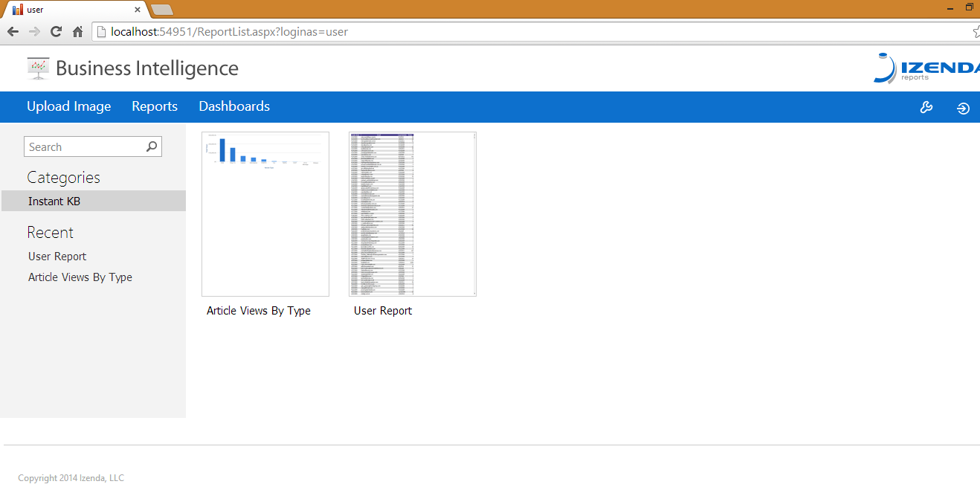Open the User Report thumbnail
The height and width of the screenshot is (490, 980).
(x=413, y=214)
